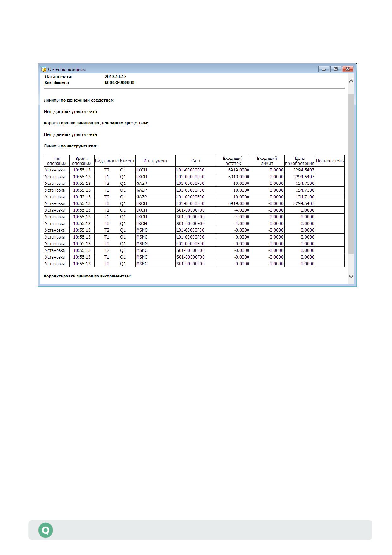Click 'T0' in the LKOH S01-00000F00 row
Viewport: 392px width, 555px height.
tap(107, 223)
